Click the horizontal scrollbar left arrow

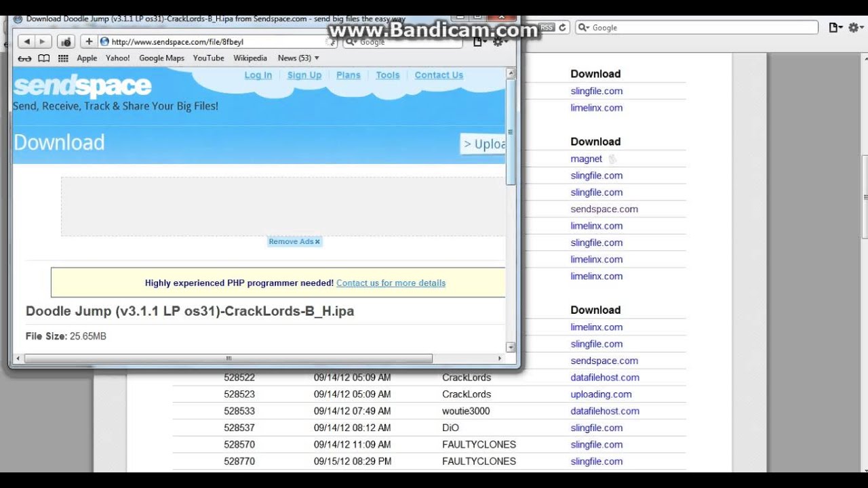18,359
